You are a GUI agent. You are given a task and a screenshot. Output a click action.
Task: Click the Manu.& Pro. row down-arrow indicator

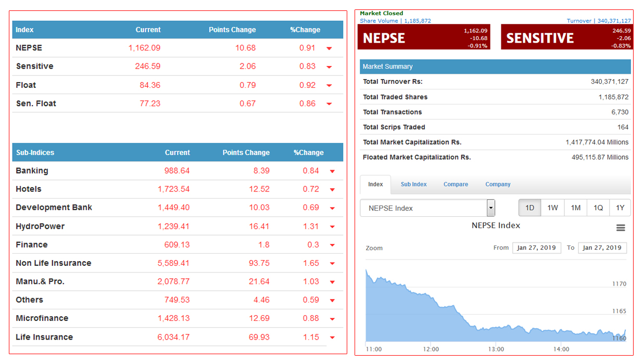click(332, 282)
